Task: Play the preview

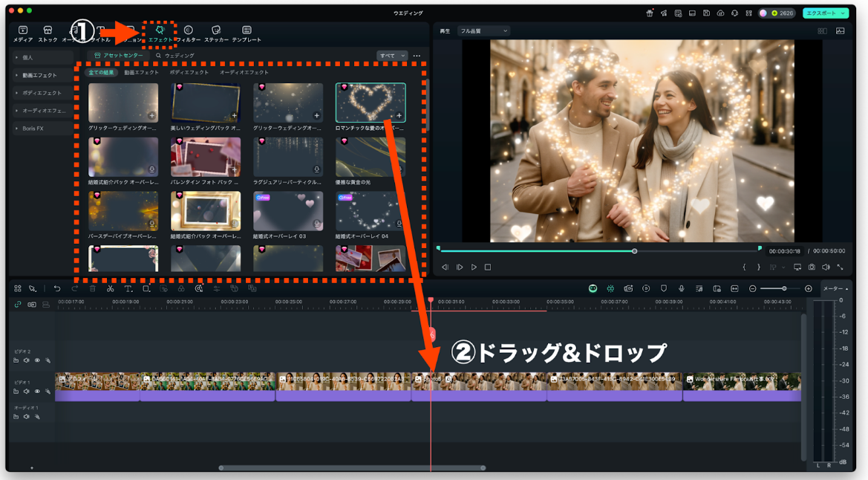Action: point(474,267)
